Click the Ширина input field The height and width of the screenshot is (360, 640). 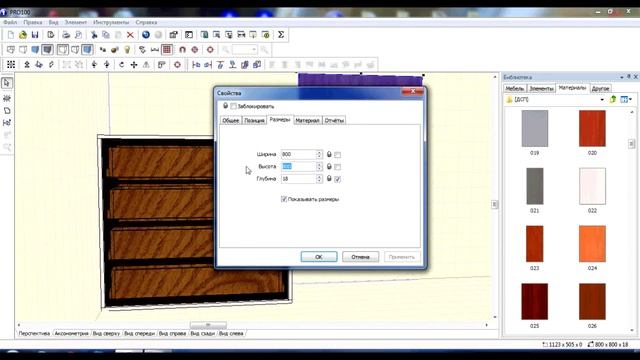(299, 154)
